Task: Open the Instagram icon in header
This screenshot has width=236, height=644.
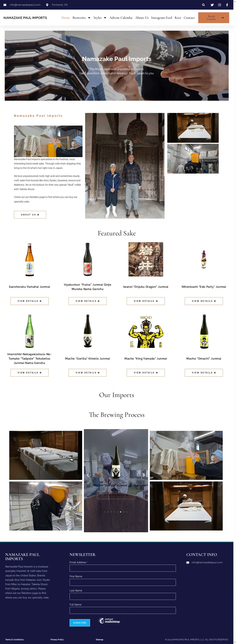Action: coord(220,5)
